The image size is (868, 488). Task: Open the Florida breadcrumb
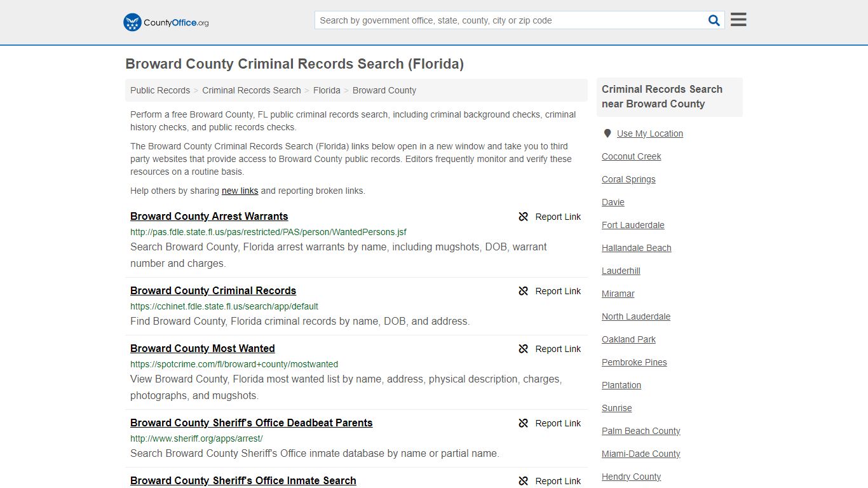(x=327, y=90)
